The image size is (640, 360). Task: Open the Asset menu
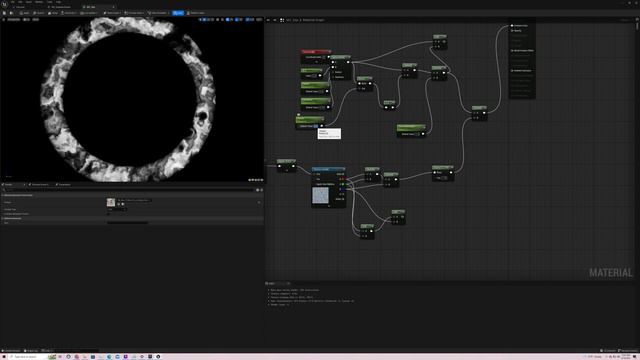pyautogui.click(x=29, y=2)
